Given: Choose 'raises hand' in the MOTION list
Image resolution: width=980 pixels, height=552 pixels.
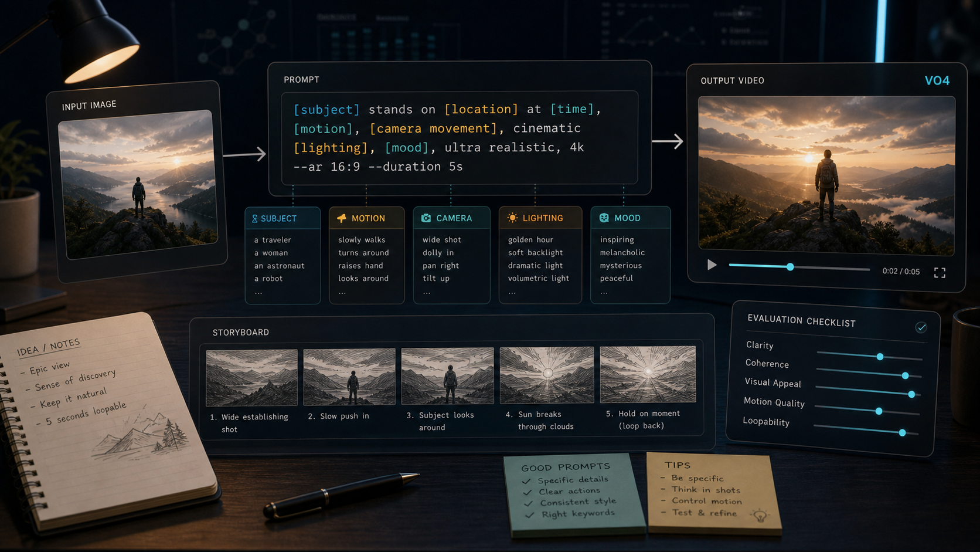Looking at the screenshot, I should coord(360,266).
